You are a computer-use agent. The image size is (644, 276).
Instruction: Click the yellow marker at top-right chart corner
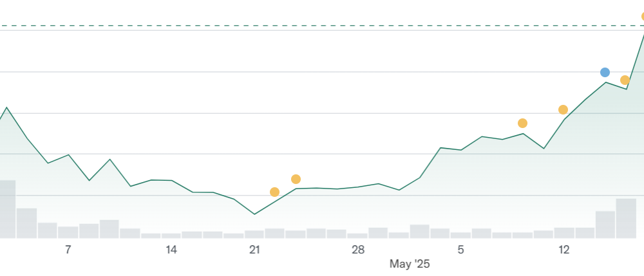[x=642, y=17]
